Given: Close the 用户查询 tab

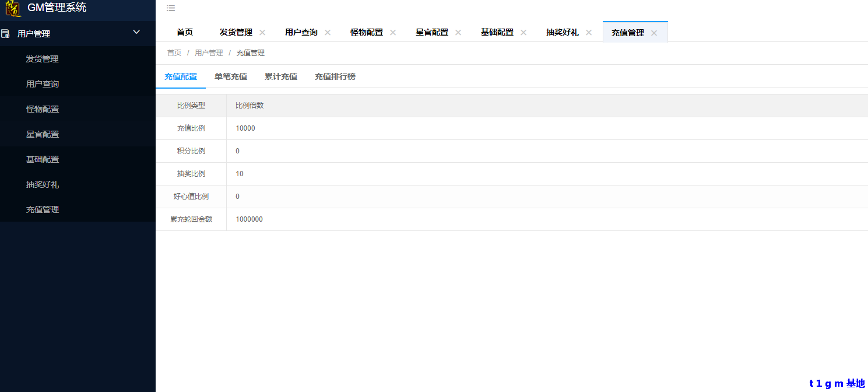Looking at the screenshot, I should 328,33.
